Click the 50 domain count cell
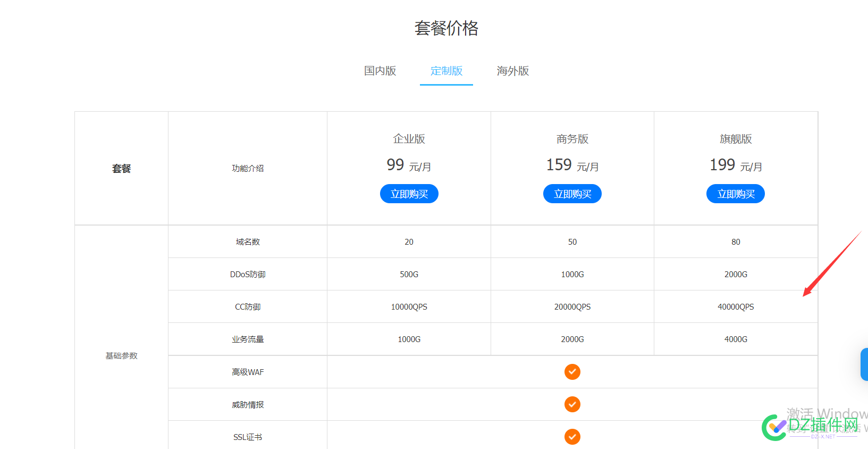 click(x=572, y=242)
